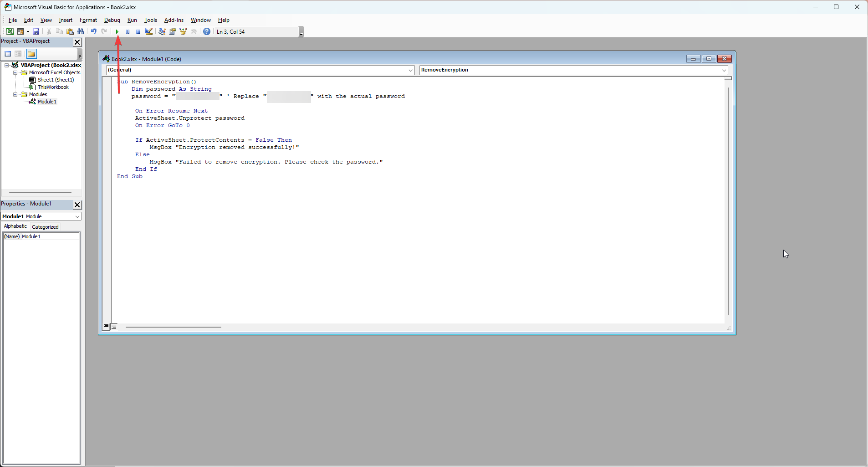Click the Copy icon in the toolbar
The image size is (868, 467).
coord(59,31)
